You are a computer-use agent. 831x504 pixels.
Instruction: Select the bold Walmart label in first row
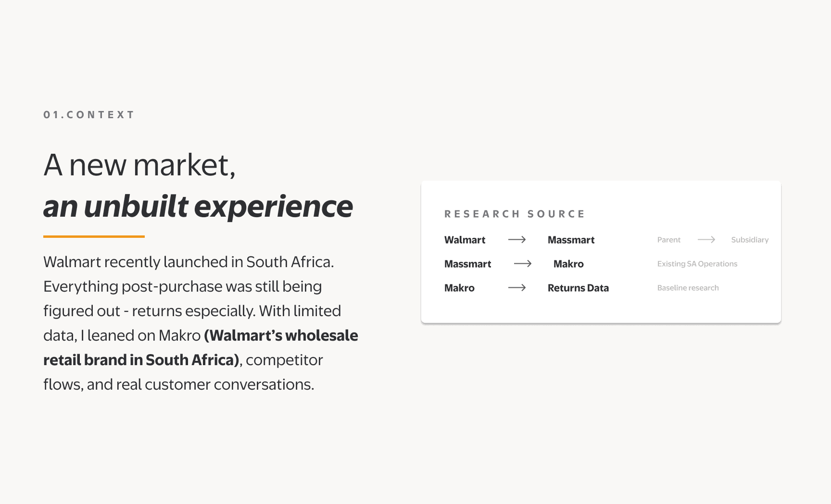pos(465,240)
